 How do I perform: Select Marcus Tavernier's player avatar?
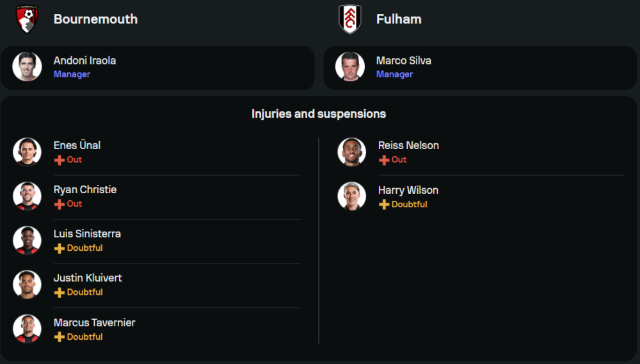27,329
